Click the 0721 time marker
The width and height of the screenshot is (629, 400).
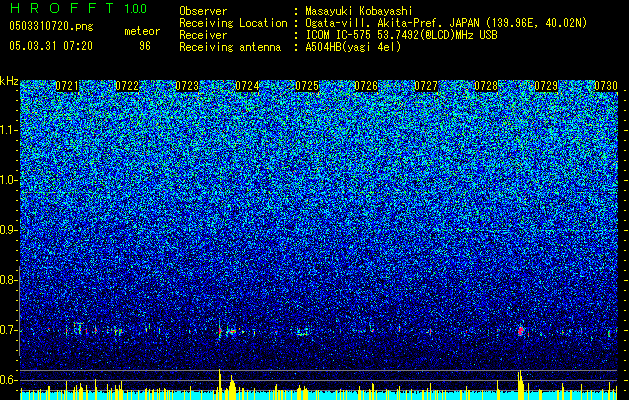pos(67,86)
